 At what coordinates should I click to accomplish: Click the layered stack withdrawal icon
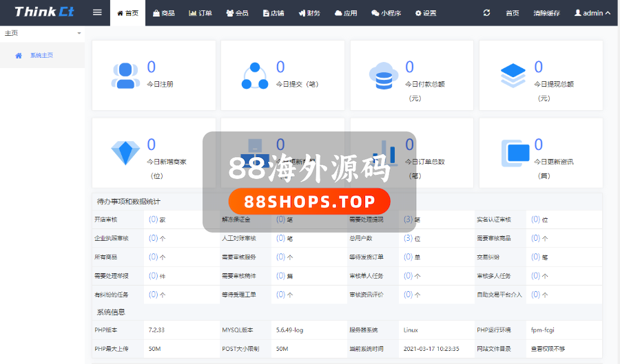[513, 75]
